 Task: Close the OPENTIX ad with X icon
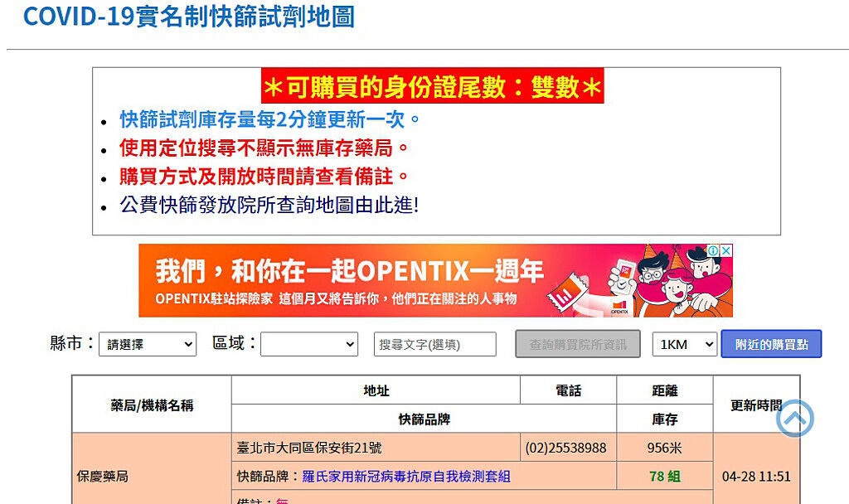click(725, 251)
